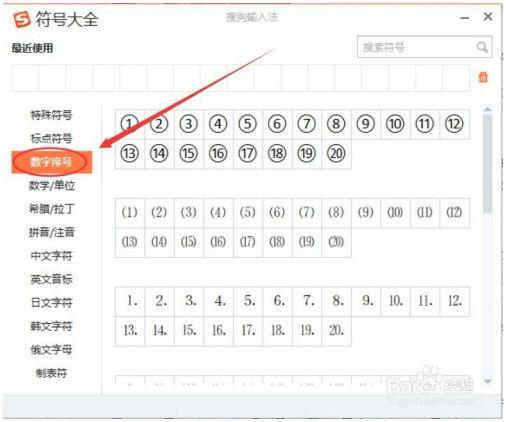This screenshot has width=506, height=422.
Task: Select the 数字序号 category
Action: click(52, 162)
